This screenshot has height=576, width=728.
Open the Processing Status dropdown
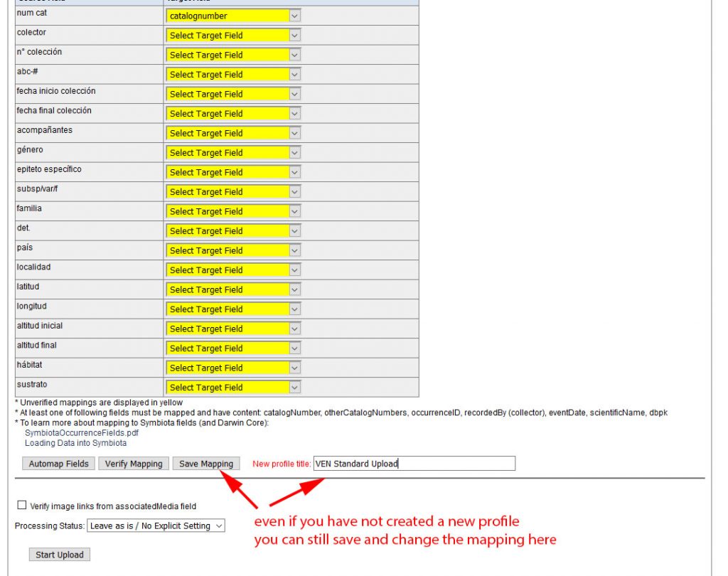click(x=156, y=526)
